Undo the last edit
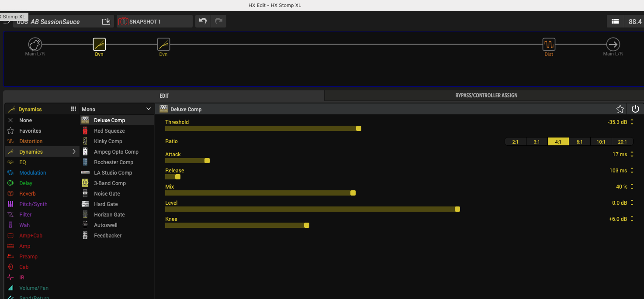The image size is (644, 299). (202, 21)
